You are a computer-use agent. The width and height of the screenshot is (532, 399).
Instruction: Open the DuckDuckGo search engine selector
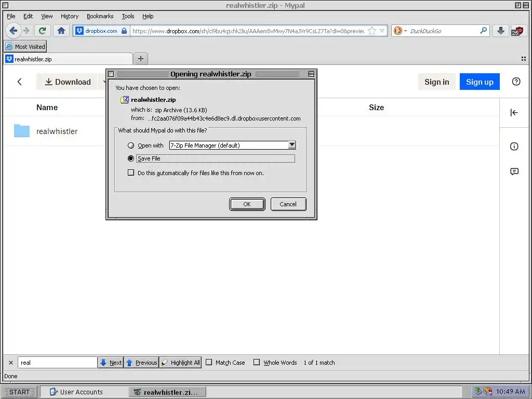400,31
